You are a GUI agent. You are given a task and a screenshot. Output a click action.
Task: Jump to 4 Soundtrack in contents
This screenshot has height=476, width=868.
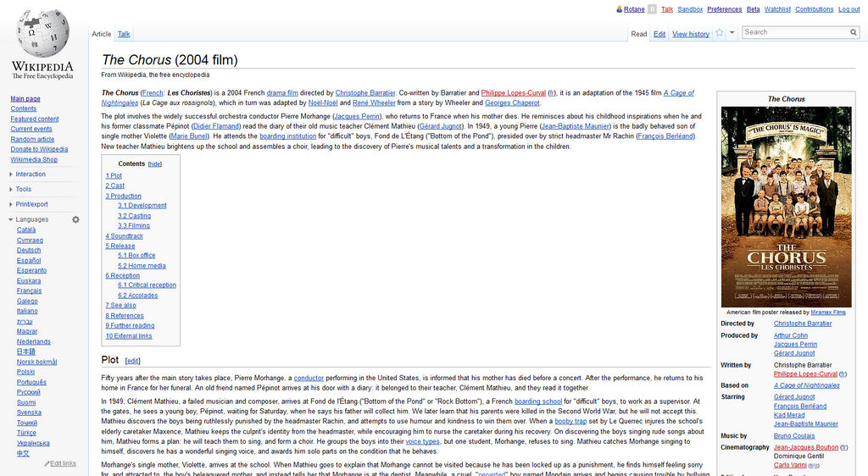124,236
